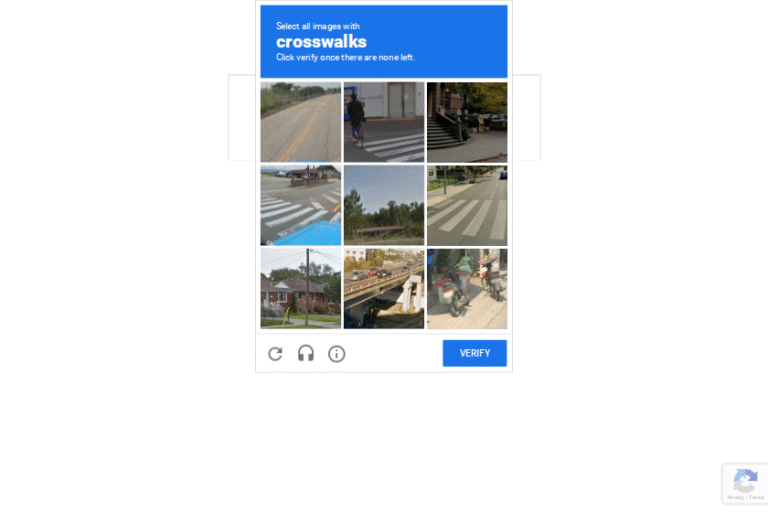768x512 pixels.
Task: Select the tile with a person on a bicycle
Action: click(x=384, y=122)
